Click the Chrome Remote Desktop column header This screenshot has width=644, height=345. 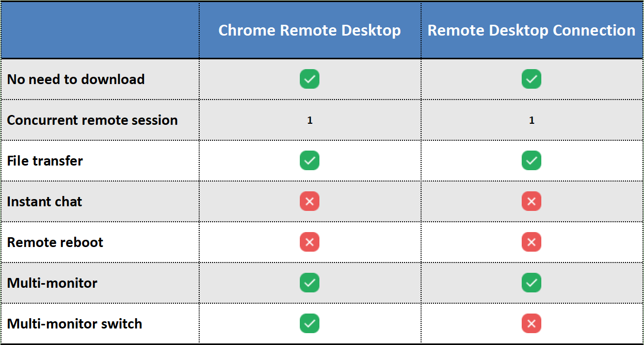310,30
